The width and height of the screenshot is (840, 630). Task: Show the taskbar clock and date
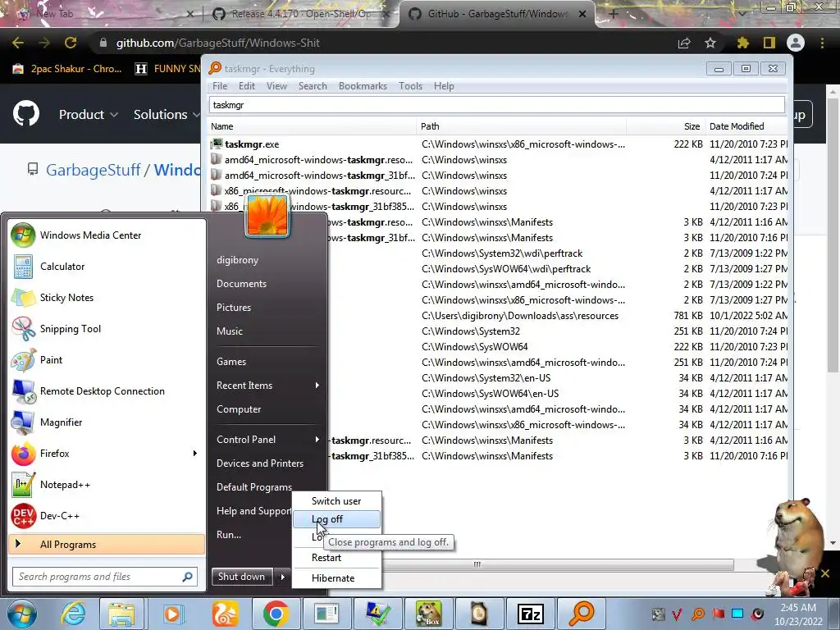797,614
